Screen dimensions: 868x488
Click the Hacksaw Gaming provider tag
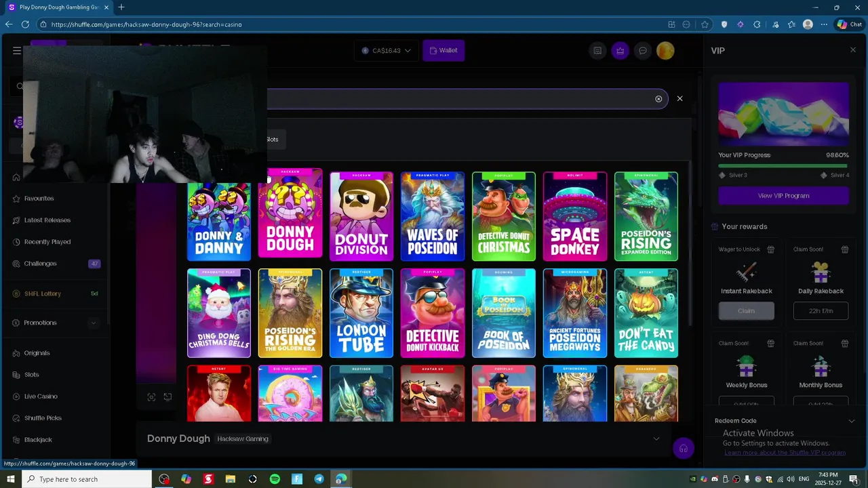pyautogui.click(x=243, y=439)
